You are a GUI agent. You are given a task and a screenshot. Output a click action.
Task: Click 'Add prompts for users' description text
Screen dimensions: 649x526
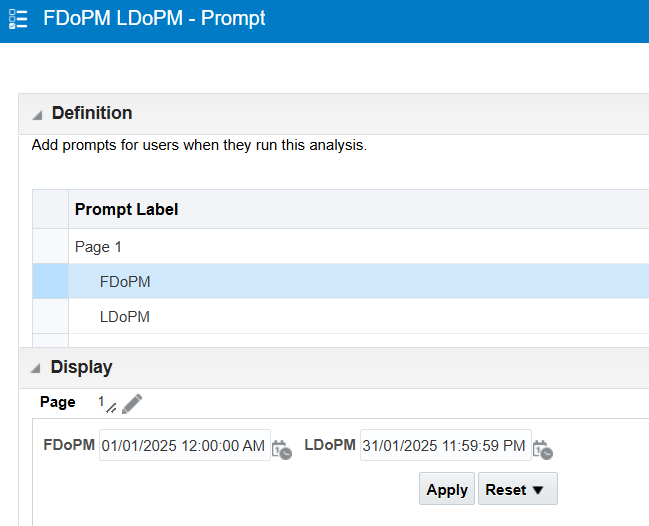199,145
